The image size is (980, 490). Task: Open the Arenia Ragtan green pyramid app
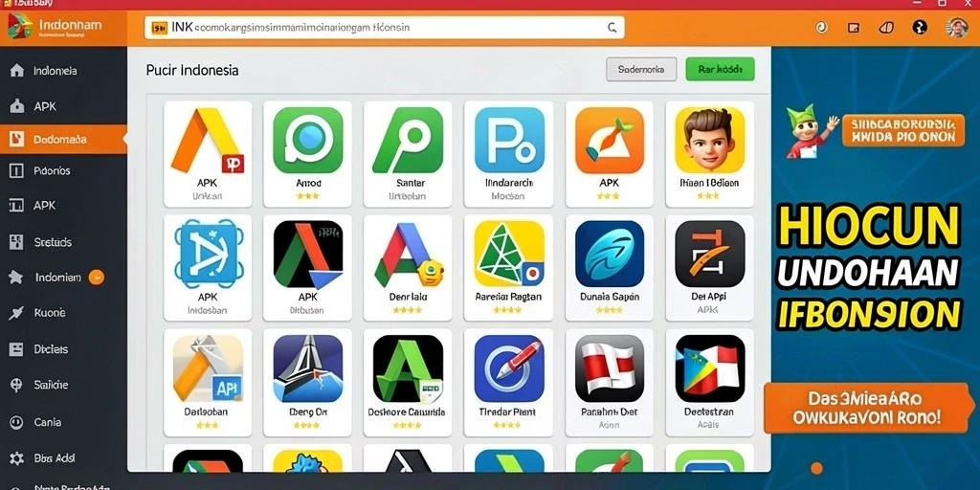tap(509, 268)
